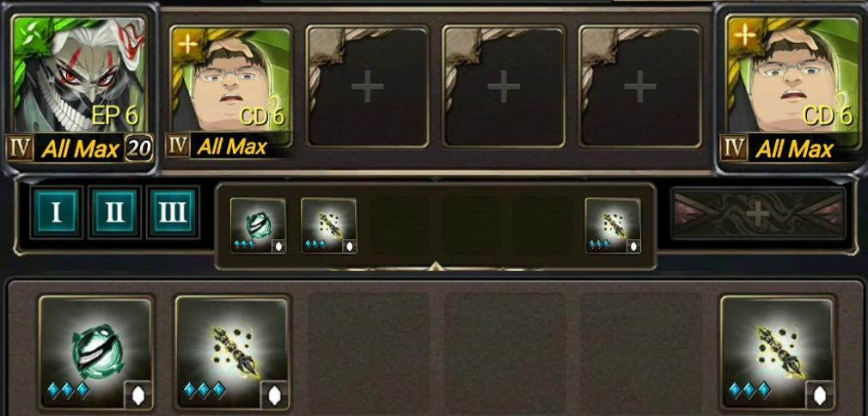Open the large dagger accessory in second slot
Image resolution: width=868 pixels, height=416 pixels.
click(233, 352)
